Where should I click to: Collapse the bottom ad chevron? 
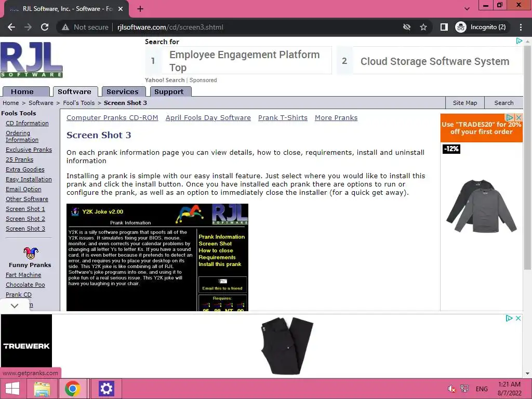click(x=14, y=305)
